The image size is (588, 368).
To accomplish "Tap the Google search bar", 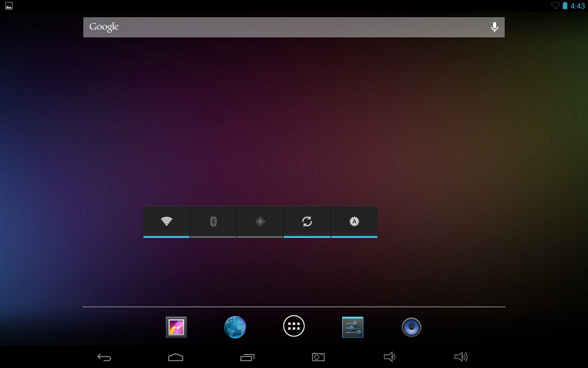I will tap(258, 27).
